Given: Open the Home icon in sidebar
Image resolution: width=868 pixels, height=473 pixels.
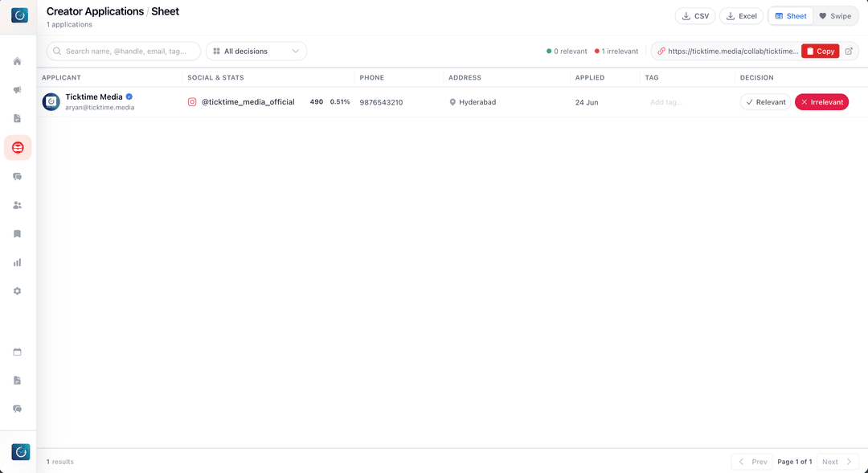Looking at the screenshot, I should click(17, 61).
